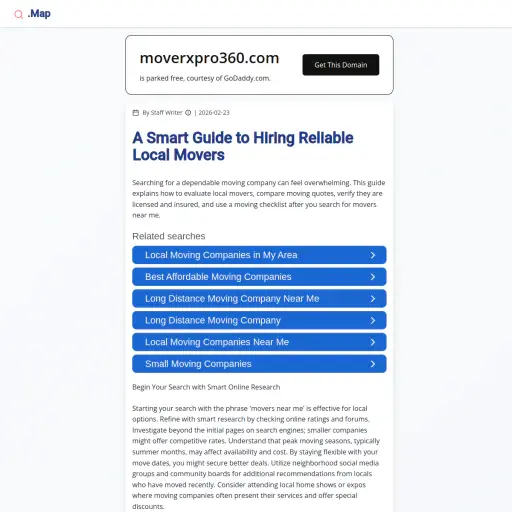The image size is (512, 512).
Task: Click chevron arrow on Local Moving Companies in My Area
Action: (373, 255)
